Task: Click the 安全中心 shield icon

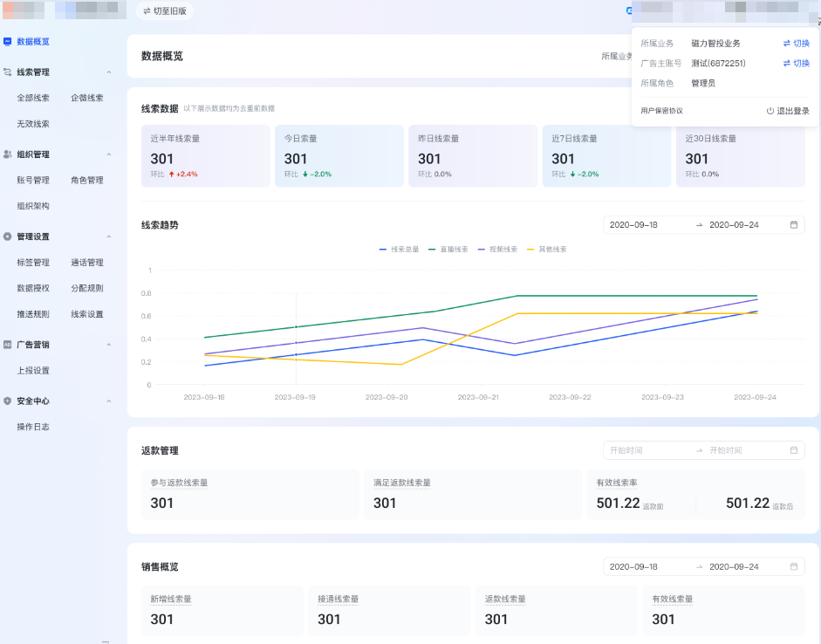Action: coord(8,401)
